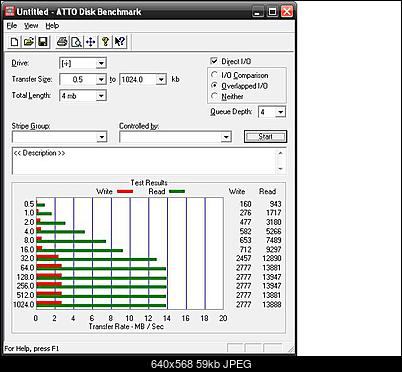Click the Start benchmark button
The width and height of the screenshot is (402, 372).
(x=265, y=136)
